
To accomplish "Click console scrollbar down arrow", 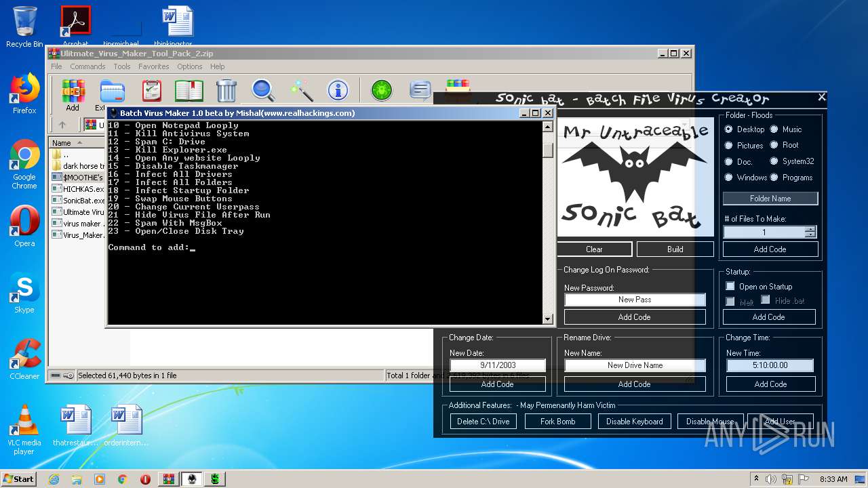I will [x=548, y=319].
